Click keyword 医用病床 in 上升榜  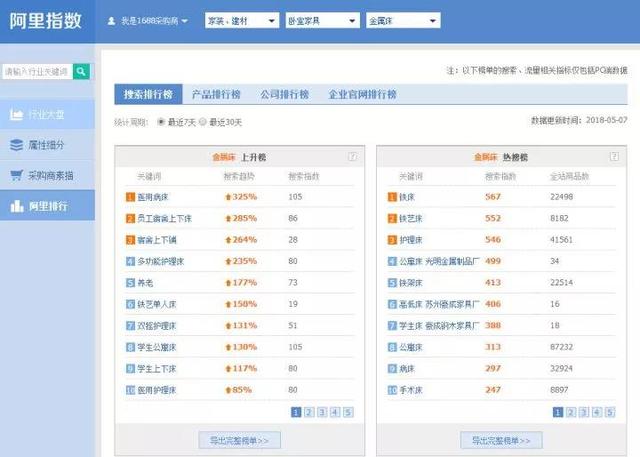coord(153,197)
